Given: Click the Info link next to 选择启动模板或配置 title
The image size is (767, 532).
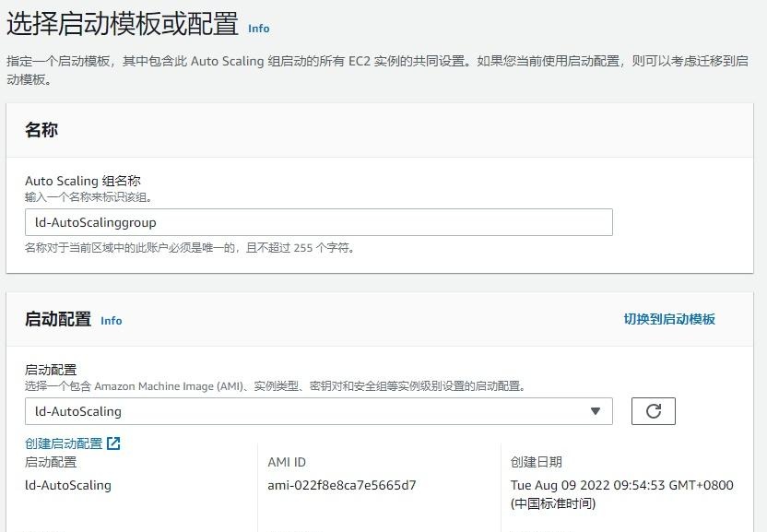Looking at the screenshot, I should pos(258,30).
